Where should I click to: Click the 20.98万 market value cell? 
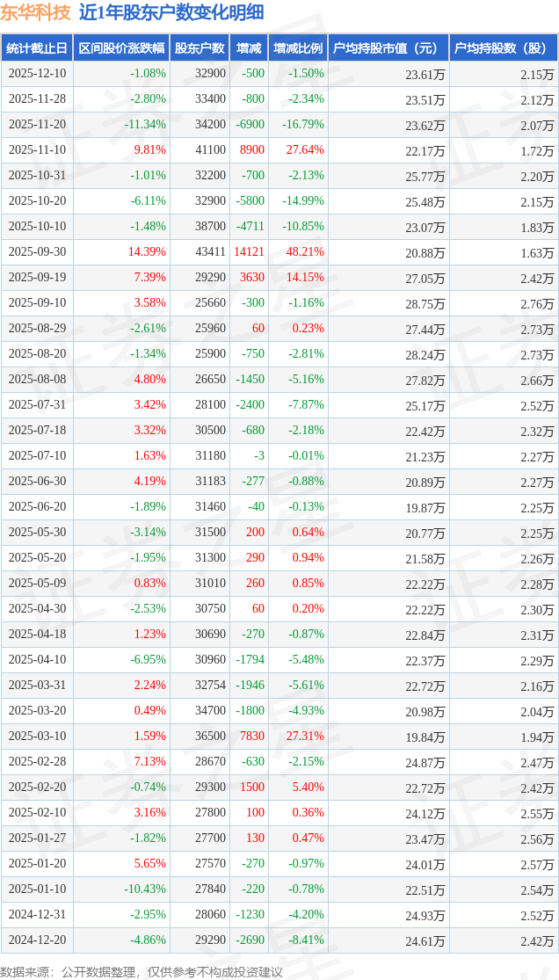coord(388,711)
